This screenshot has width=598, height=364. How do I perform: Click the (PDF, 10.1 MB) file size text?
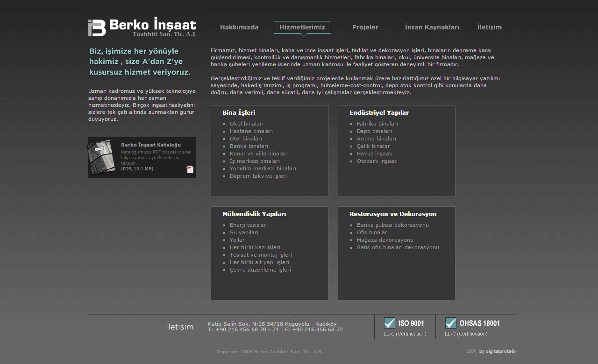coord(137,169)
